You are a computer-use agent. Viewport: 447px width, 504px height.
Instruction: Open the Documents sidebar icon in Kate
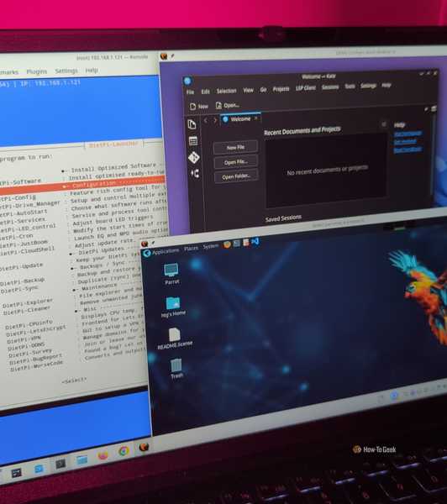point(192,124)
